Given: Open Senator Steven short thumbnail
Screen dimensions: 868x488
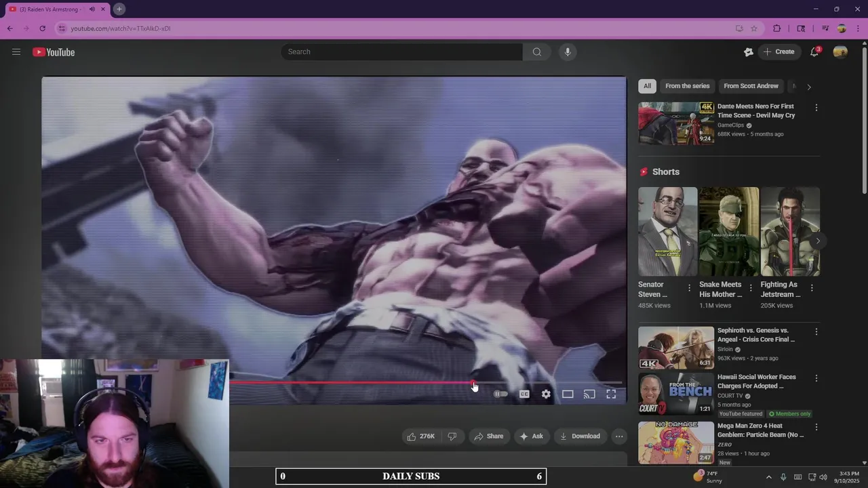Looking at the screenshot, I should pyautogui.click(x=667, y=232).
